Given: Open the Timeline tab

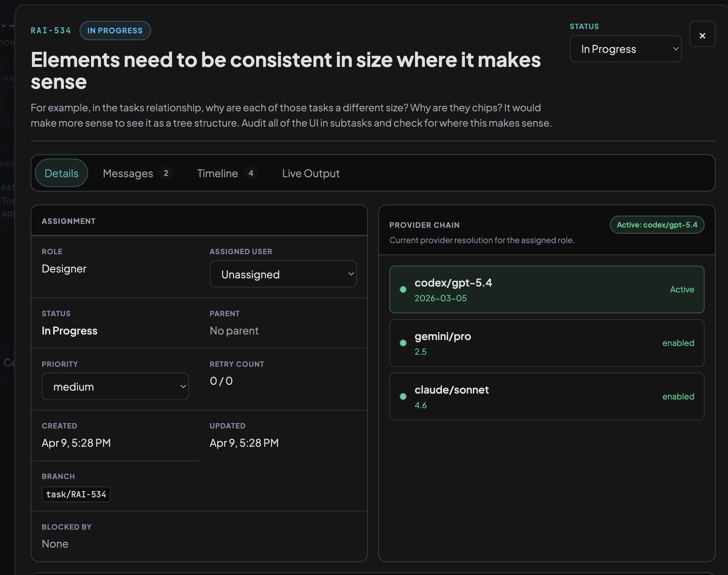Looking at the screenshot, I should [x=227, y=173].
